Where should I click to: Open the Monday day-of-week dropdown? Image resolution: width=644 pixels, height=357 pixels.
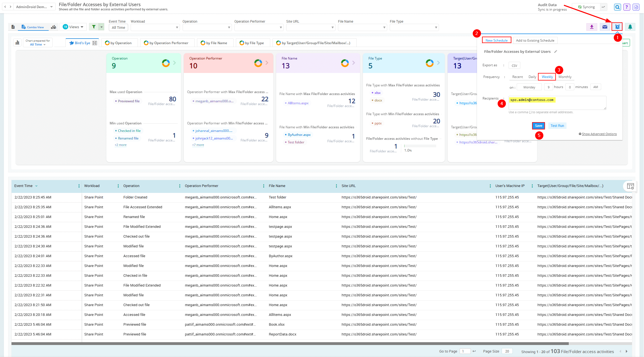(529, 87)
